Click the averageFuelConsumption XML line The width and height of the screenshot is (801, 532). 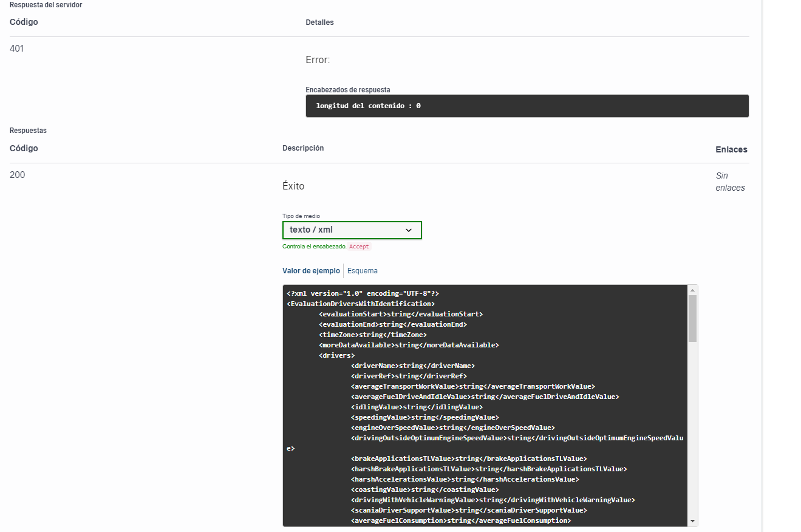[461, 520]
